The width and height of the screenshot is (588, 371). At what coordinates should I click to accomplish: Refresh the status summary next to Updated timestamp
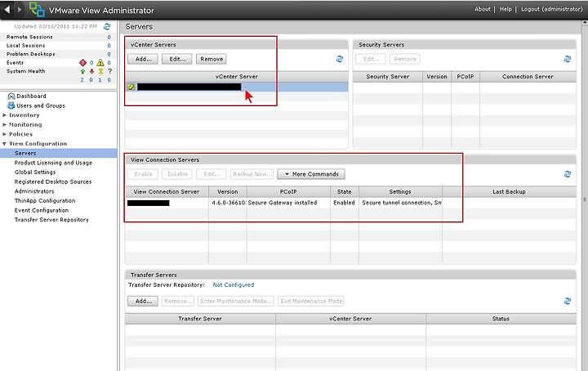click(107, 26)
